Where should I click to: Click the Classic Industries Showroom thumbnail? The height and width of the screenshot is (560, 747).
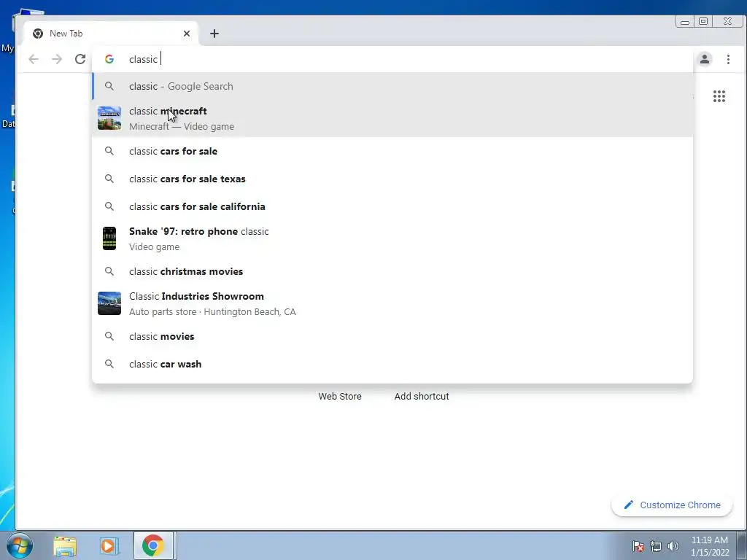109,303
